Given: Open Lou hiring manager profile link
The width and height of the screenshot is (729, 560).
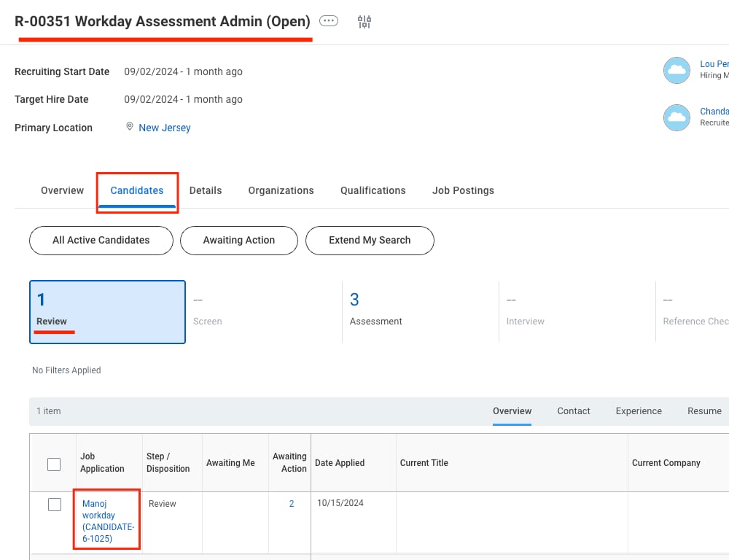Looking at the screenshot, I should 714,64.
